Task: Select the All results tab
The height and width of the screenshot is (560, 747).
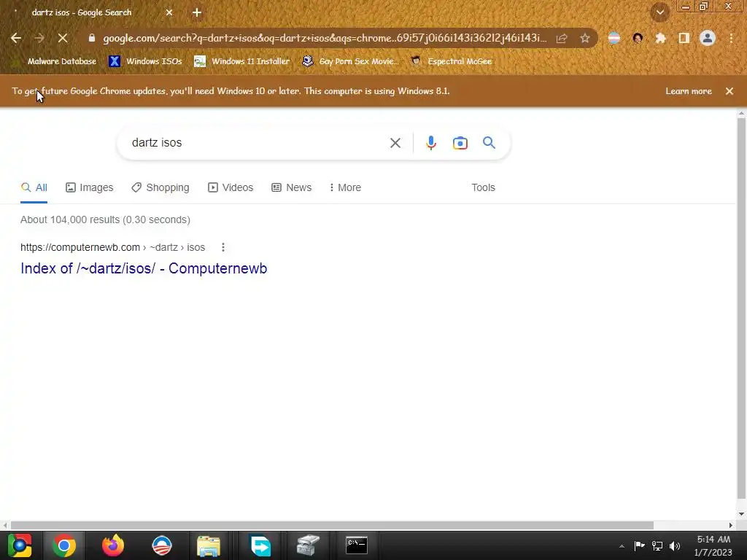Action: (x=34, y=187)
